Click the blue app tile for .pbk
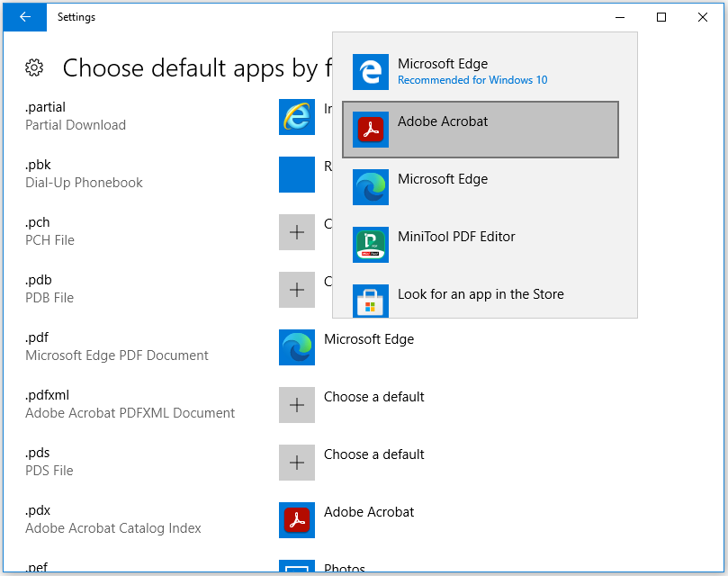The image size is (728, 576). [x=297, y=175]
